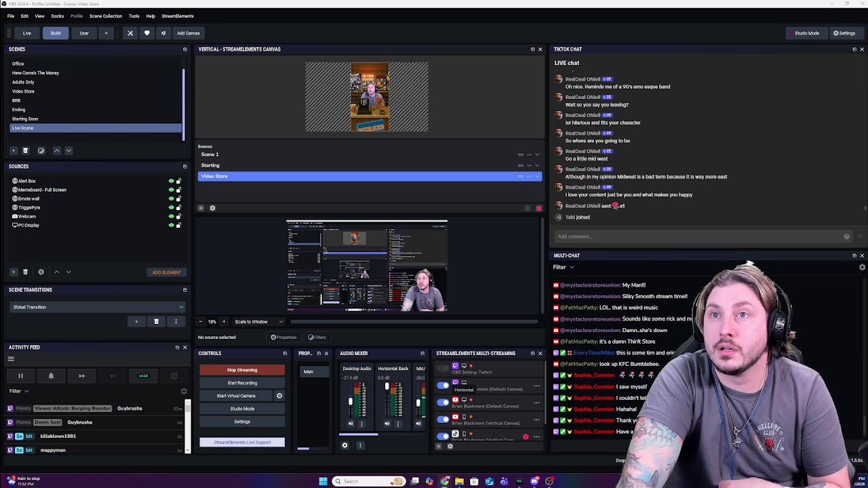Hide the Memeboard - Full Screen source
Image resolution: width=868 pixels, height=488 pixels.
click(x=171, y=190)
